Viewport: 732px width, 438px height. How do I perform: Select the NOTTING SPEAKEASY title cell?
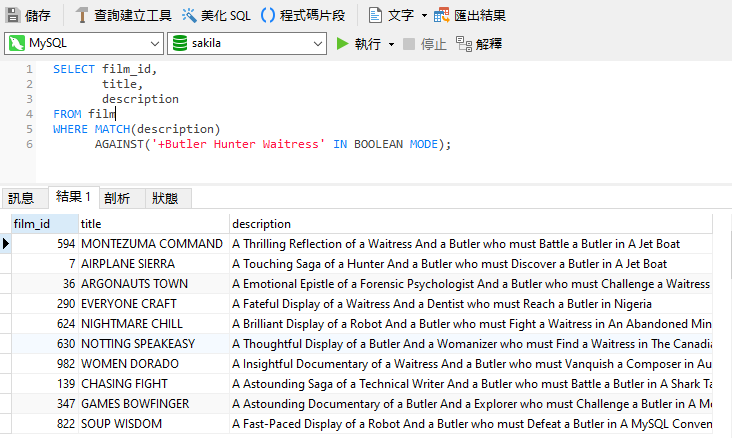[154, 344]
